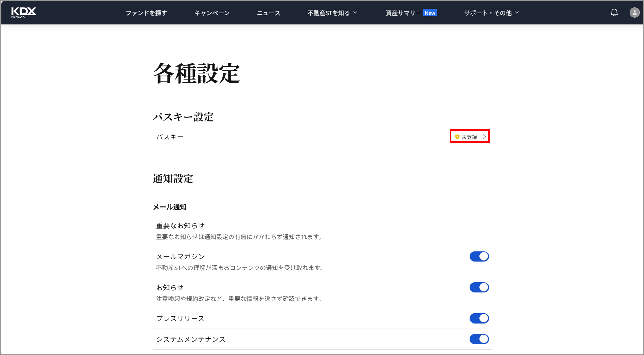Open 資産サマリー from the navigation

403,13
